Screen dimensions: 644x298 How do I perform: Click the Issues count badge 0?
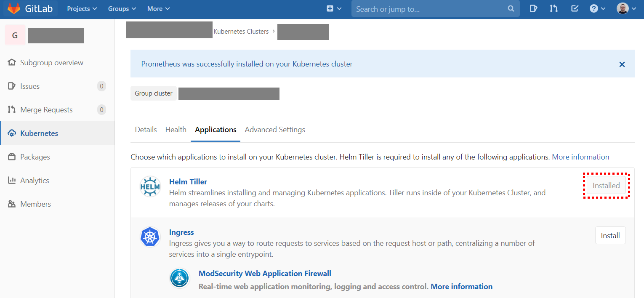[101, 86]
